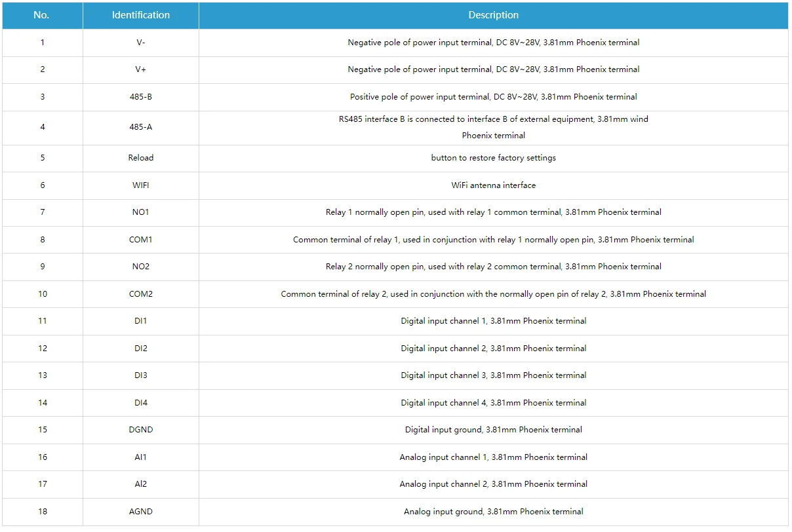Click the "Digital input ground" description text

coord(493,430)
